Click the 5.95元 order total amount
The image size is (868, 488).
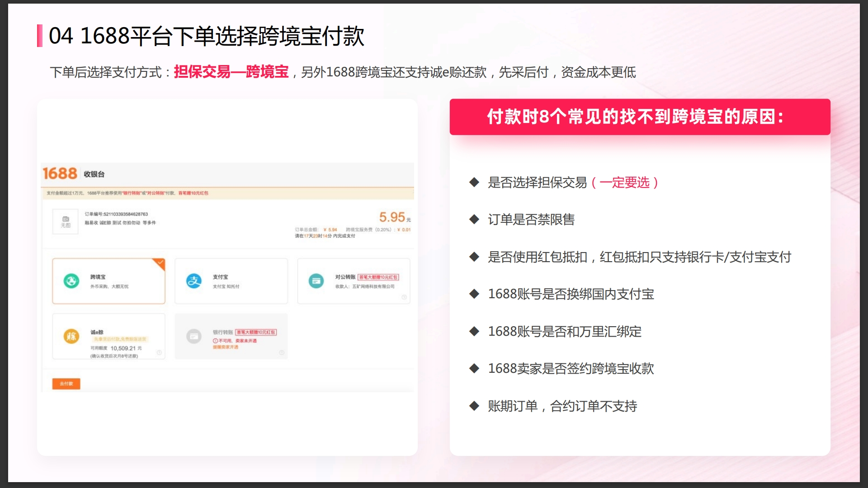[x=395, y=217]
